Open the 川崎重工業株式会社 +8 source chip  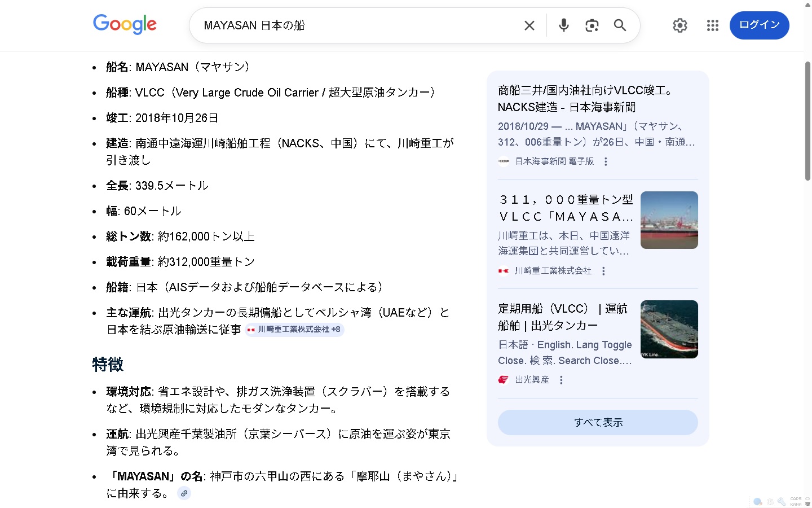pos(294,330)
